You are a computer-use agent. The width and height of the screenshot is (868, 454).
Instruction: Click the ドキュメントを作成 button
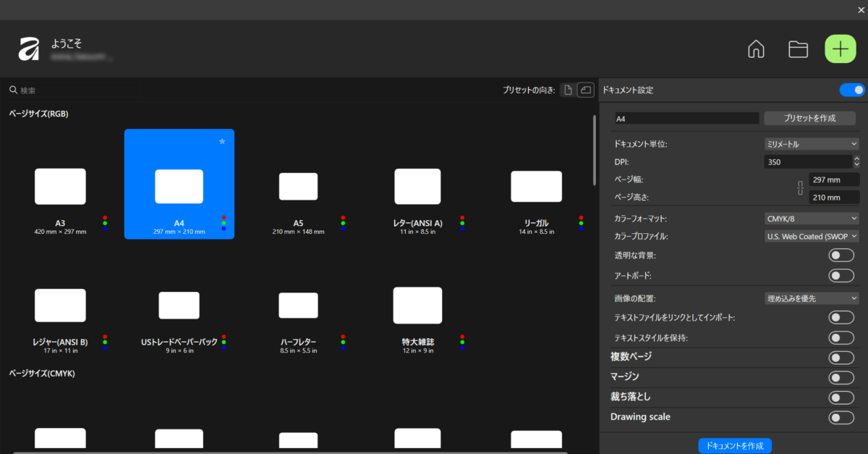point(735,445)
